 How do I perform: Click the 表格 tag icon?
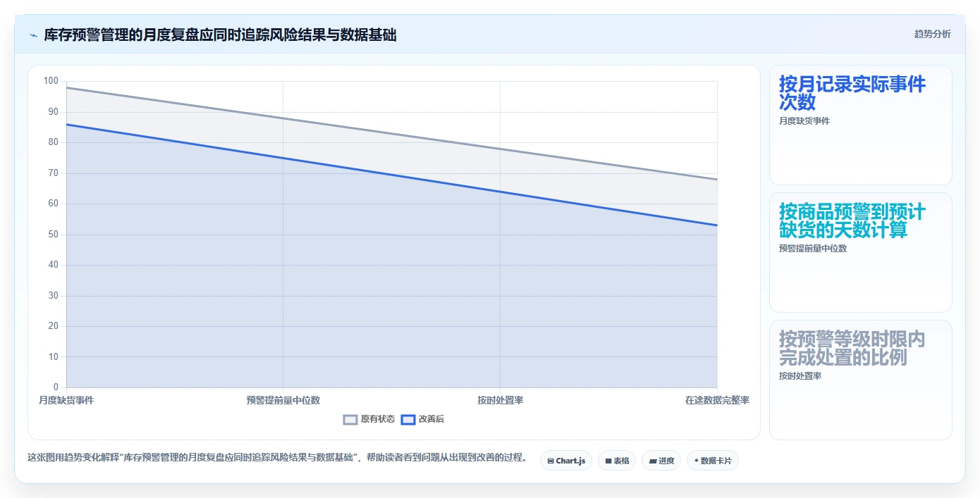[608, 461]
